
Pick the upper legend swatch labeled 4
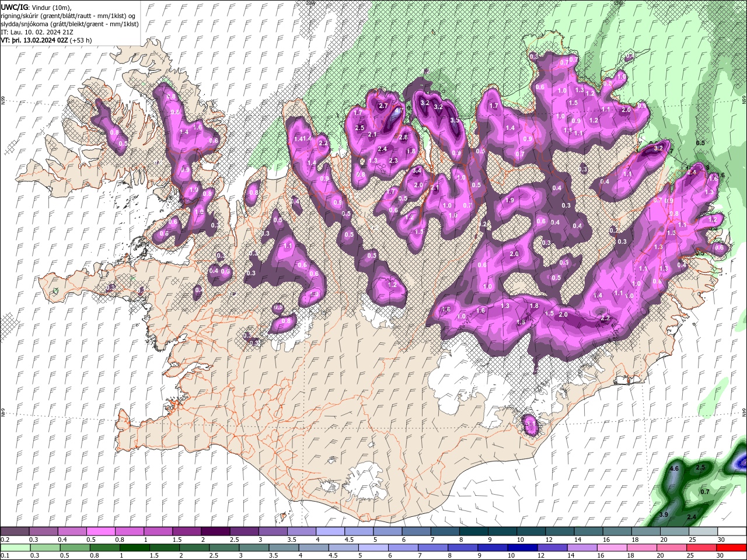pos(330,531)
